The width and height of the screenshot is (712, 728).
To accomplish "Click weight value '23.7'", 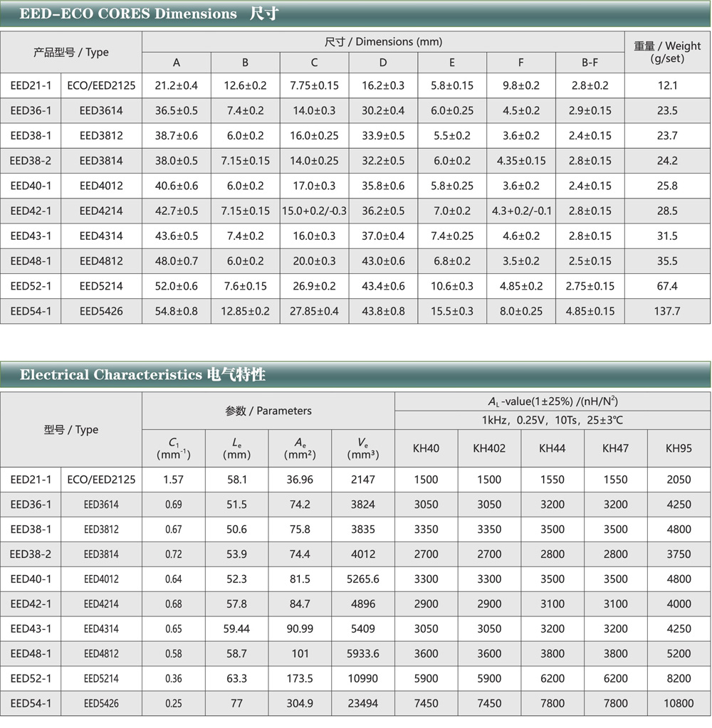I will coord(667,136).
